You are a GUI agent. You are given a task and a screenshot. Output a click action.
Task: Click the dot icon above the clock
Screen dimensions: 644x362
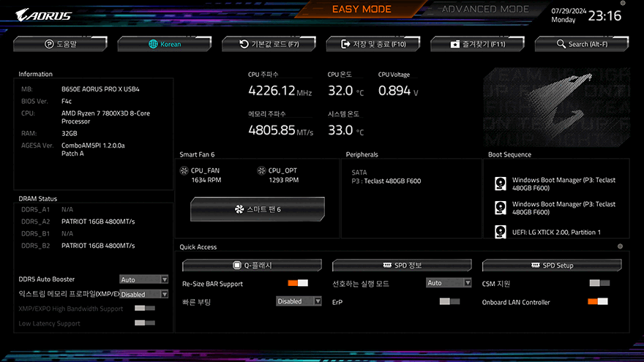pos(623,3)
